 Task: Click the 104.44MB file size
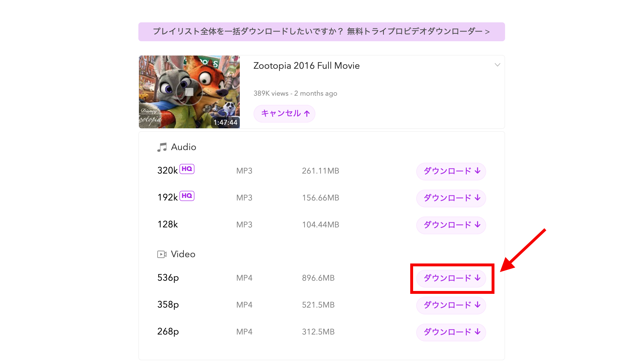tap(321, 225)
